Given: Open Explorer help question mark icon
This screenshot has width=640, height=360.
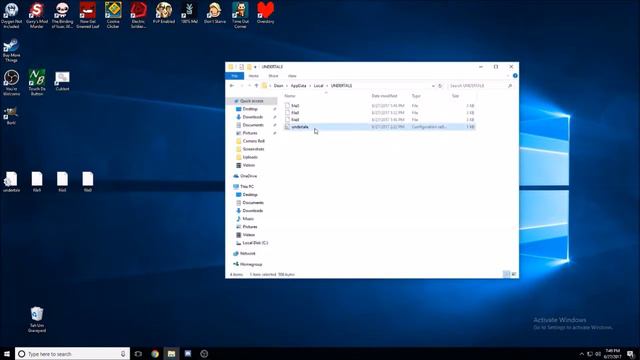Looking at the screenshot, I should [515, 76].
